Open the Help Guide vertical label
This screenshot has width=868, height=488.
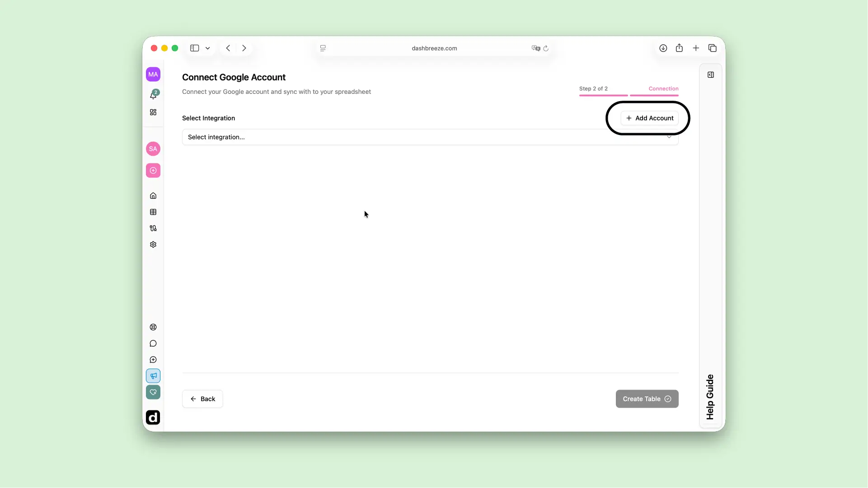pos(710,397)
